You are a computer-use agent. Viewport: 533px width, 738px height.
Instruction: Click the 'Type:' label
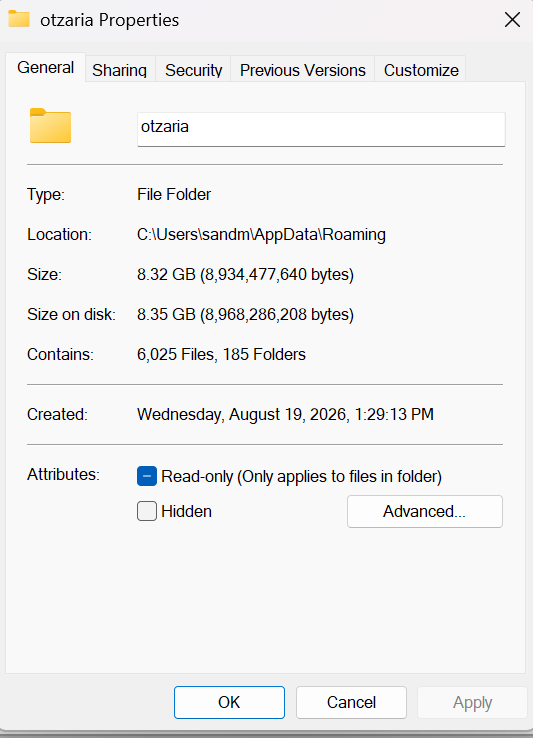click(46, 194)
